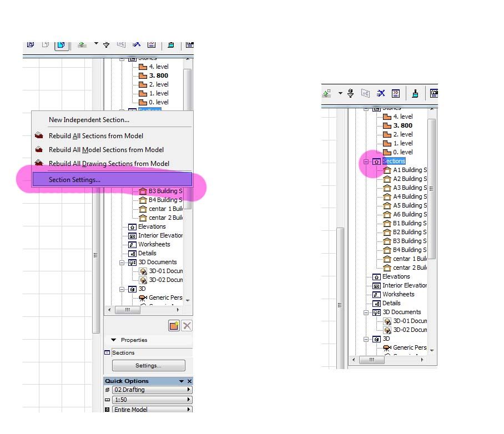This screenshot has height=434, width=504.
Task: Choose Section Settings... in context menu
Action: [113, 179]
